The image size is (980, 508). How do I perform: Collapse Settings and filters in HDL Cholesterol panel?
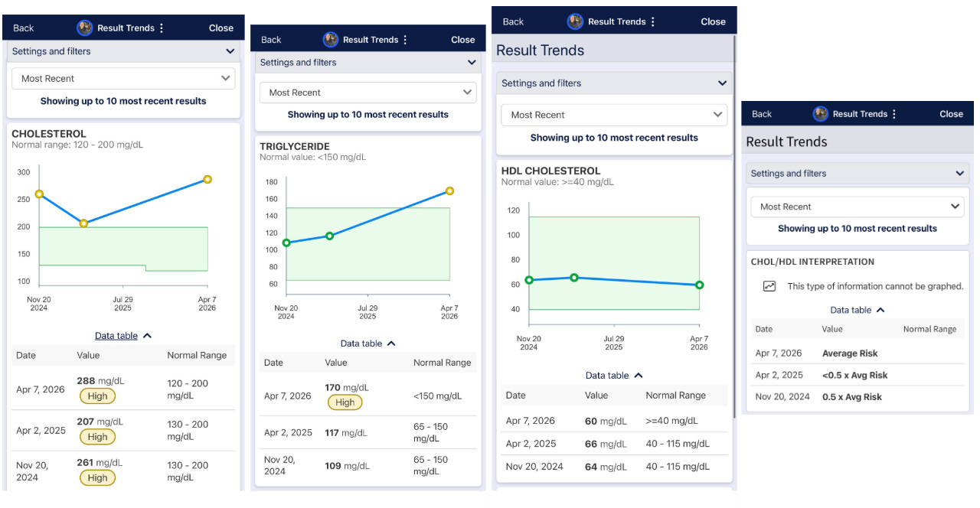[720, 83]
